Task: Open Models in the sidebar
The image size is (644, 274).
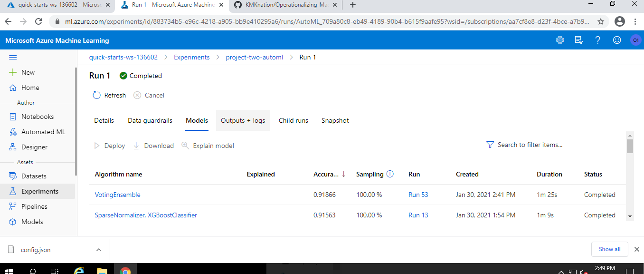Action: pos(32,222)
